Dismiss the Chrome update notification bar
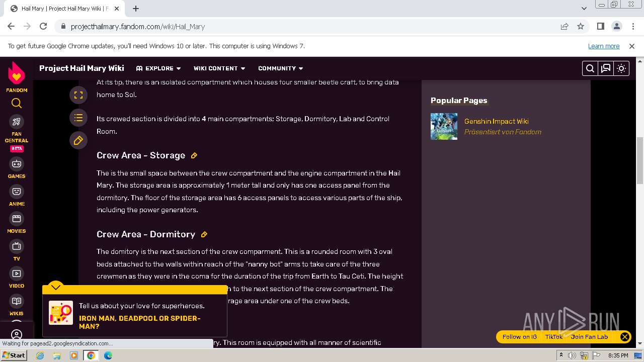644x362 pixels. click(x=632, y=46)
